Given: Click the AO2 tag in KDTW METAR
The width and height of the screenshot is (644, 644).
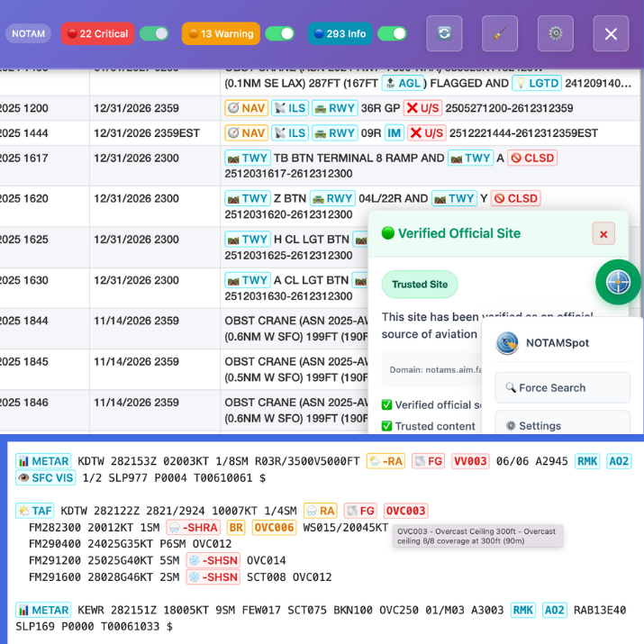Looking at the screenshot, I should pos(619,461).
